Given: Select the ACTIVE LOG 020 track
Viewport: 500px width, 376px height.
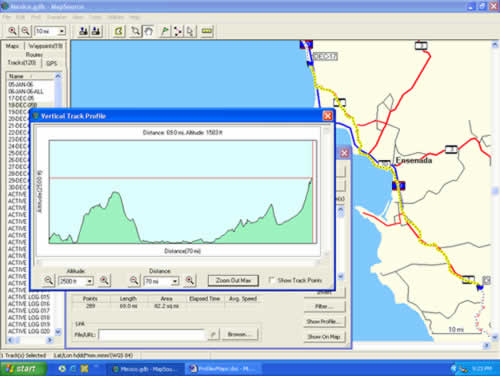Looking at the screenshot, I should [x=29, y=331].
